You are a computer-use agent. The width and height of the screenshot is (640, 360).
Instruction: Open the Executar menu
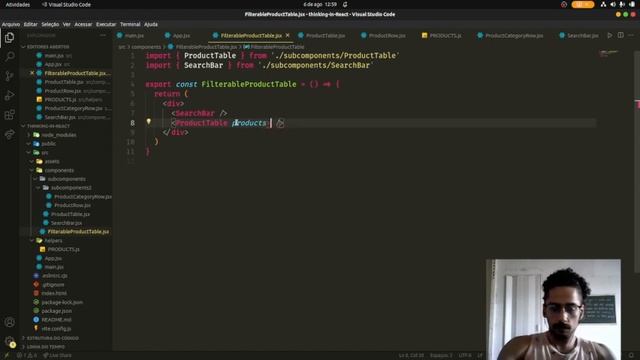(x=106, y=24)
